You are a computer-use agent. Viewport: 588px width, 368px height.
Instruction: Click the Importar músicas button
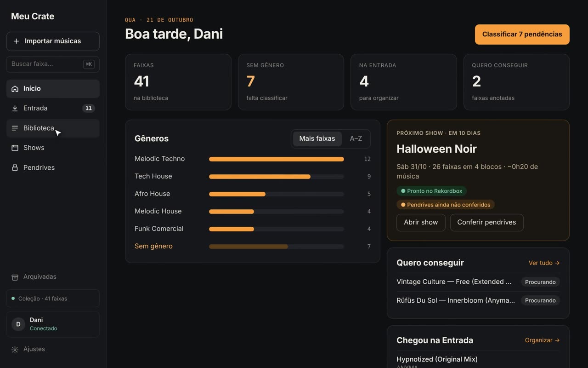point(53,41)
